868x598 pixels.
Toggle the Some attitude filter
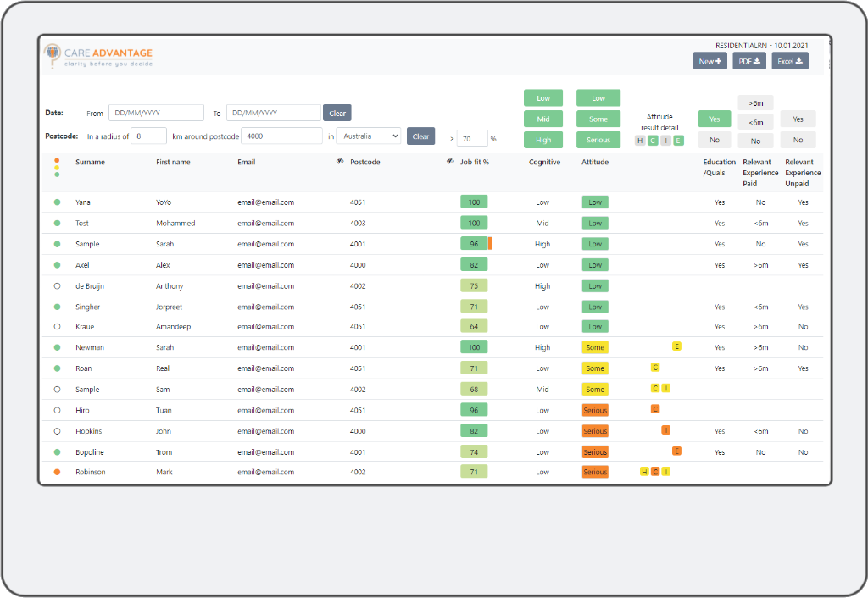pyautogui.click(x=598, y=119)
